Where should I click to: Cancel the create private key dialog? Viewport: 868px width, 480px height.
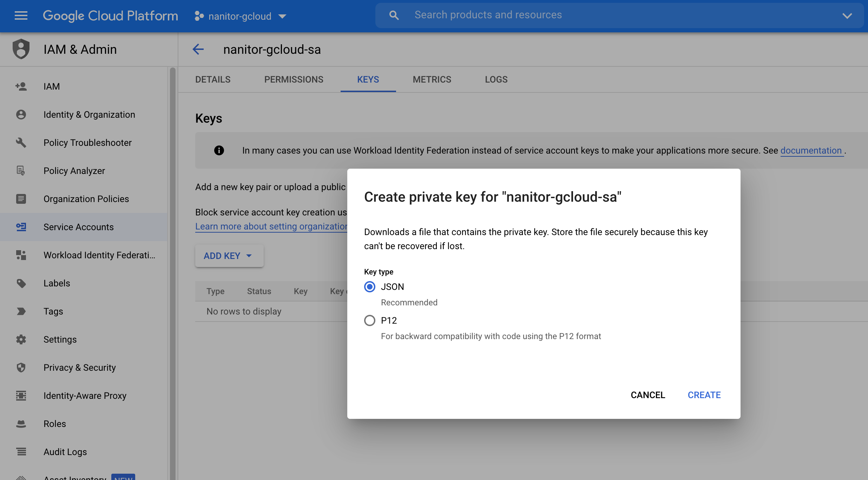click(x=647, y=395)
